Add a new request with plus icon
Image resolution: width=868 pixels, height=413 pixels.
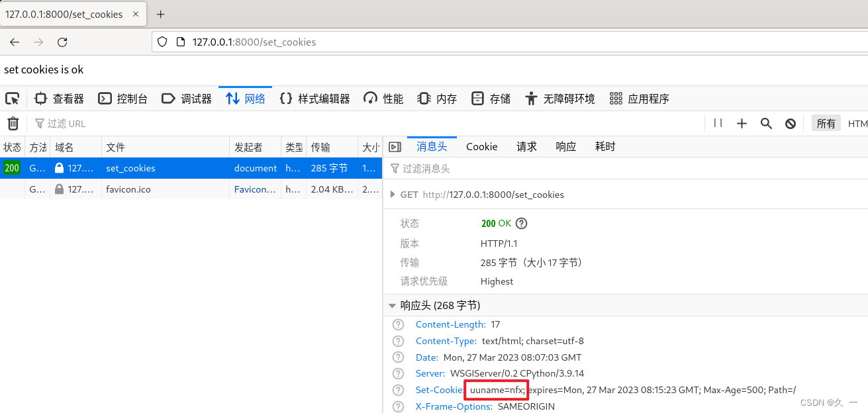tap(742, 123)
